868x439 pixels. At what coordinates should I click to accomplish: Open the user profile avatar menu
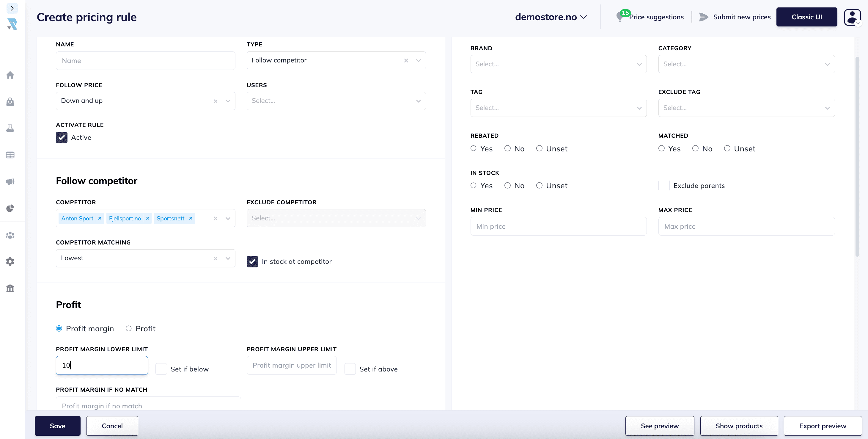852,17
